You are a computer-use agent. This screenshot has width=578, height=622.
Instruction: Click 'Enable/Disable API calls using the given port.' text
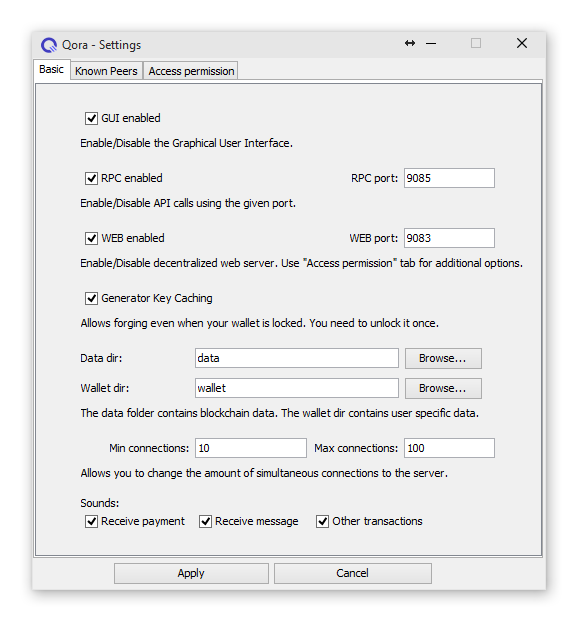pyautogui.click(x=188, y=203)
